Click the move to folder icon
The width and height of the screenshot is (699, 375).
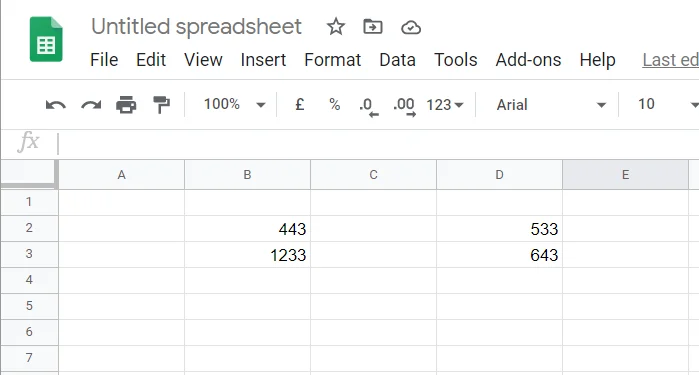(x=373, y=27)
